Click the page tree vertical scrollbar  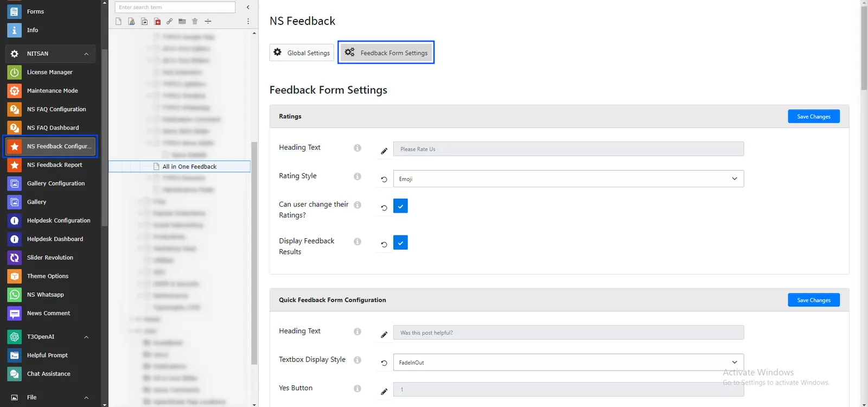[x=254, y=253]
